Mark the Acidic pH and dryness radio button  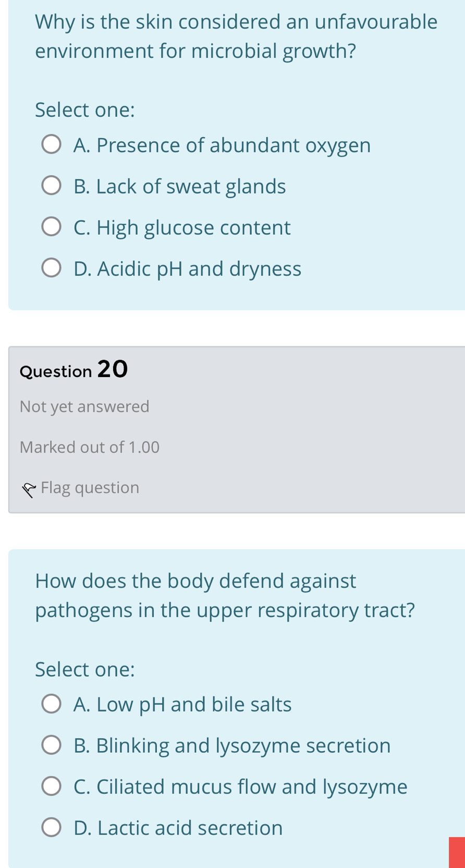[51, 268]
